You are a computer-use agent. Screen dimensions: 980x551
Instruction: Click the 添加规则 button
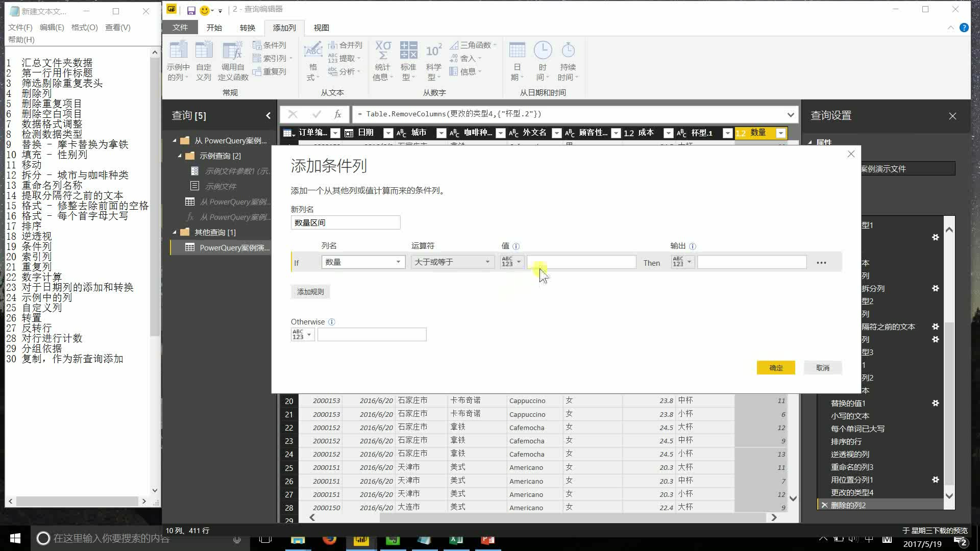click(x=310, y=292)
